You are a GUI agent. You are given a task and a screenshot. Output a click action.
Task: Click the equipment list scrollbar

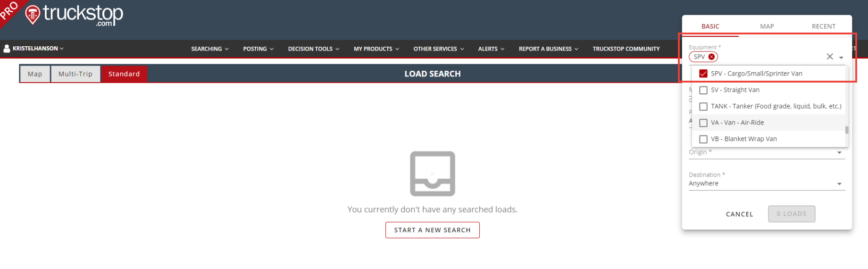(x=847, y=130)
